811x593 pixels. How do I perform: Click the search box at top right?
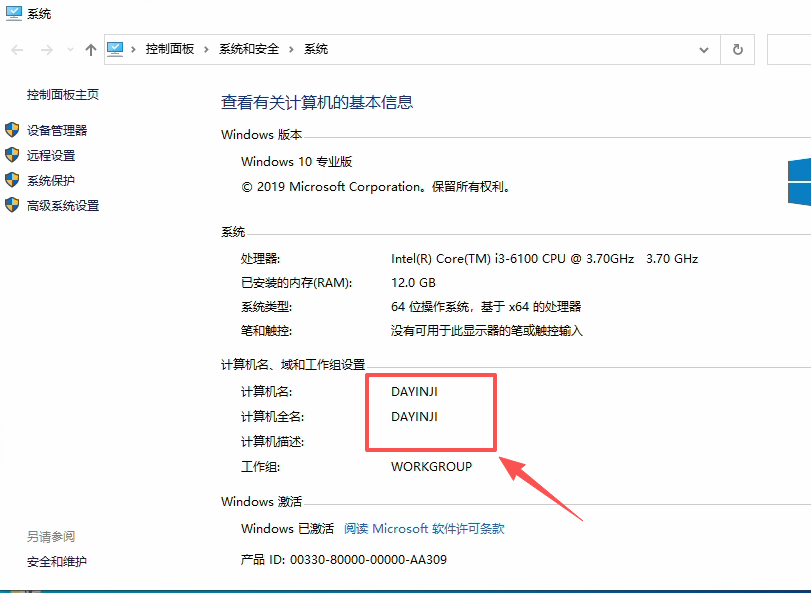click(790, 49)
